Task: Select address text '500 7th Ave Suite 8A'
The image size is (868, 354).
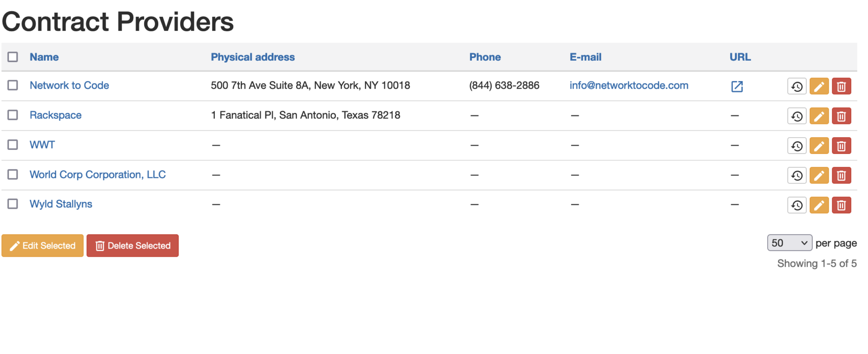Action: [x=259, y=85]
